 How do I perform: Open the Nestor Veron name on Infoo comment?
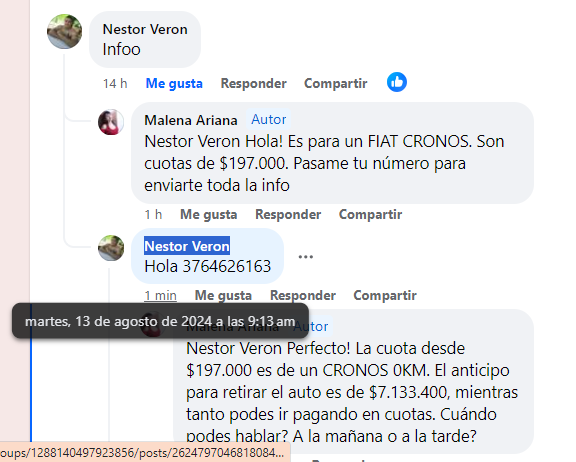click(x=145, y=29)
